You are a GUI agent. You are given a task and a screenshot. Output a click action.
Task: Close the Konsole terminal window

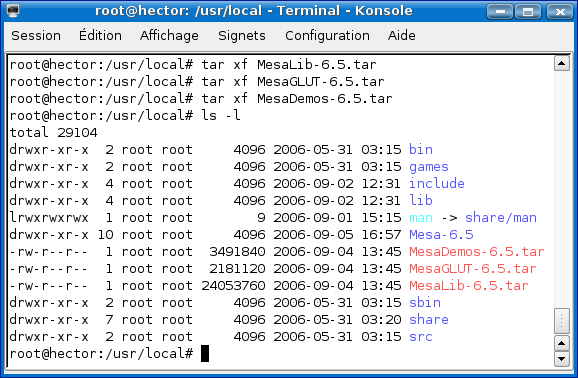pyautogui.click(x=560, y=11)
